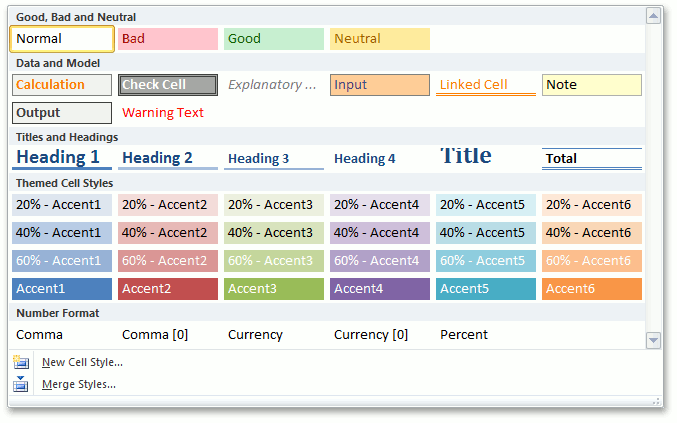677x423 pixels.
Task: Apply 40% - Accent5 style
Action: coord(486,233)
